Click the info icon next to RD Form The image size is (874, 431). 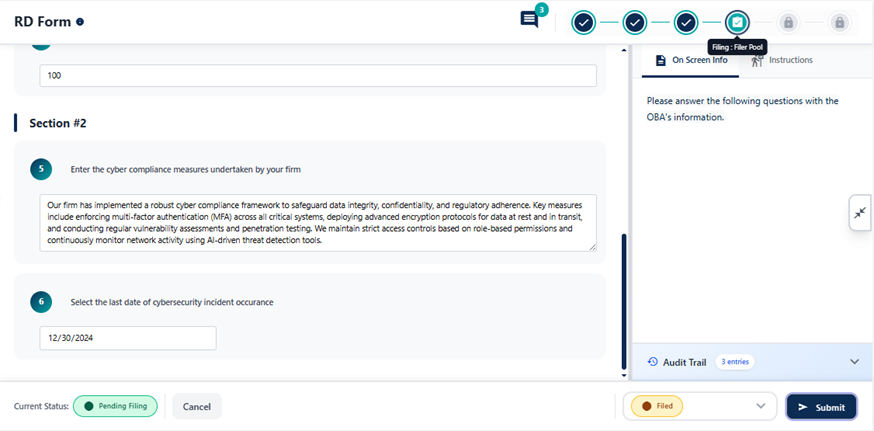[80, 22]
